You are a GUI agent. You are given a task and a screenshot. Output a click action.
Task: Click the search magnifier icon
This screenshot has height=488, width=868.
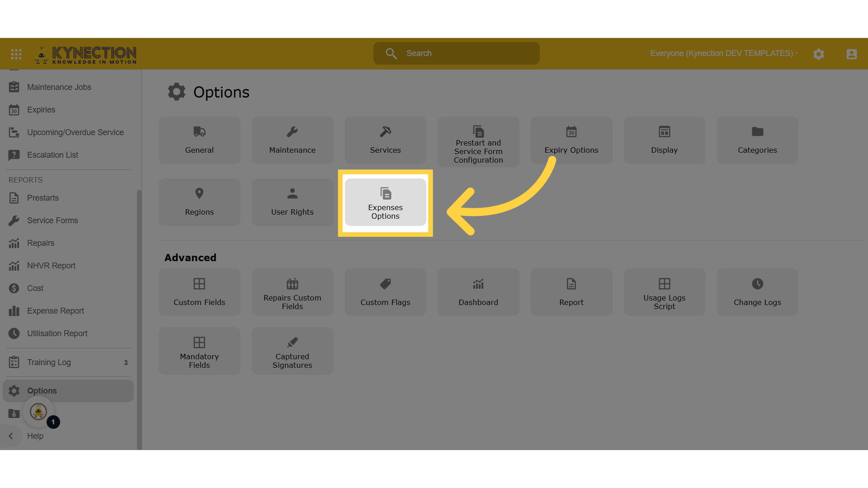(391, 53)
